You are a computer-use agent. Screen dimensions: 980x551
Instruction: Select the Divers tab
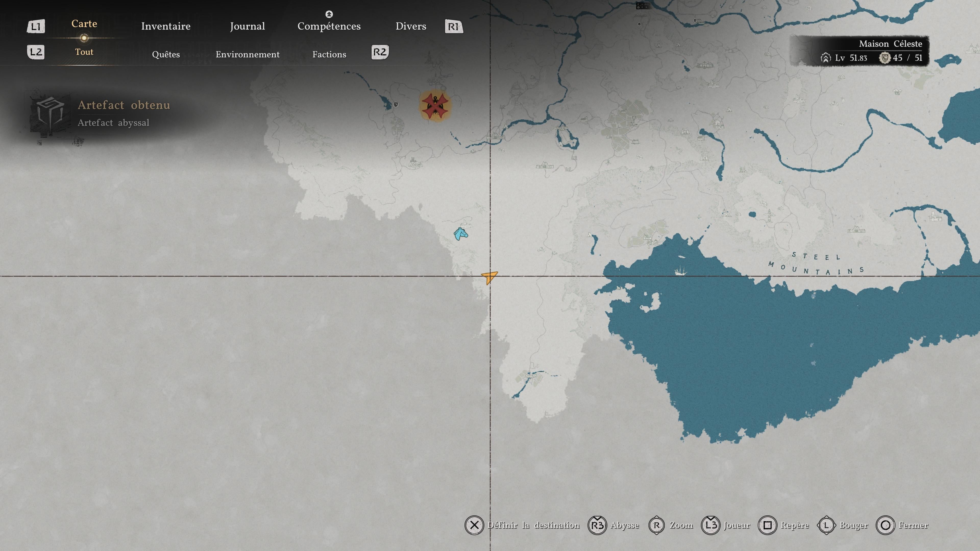(x=411, y=26)
